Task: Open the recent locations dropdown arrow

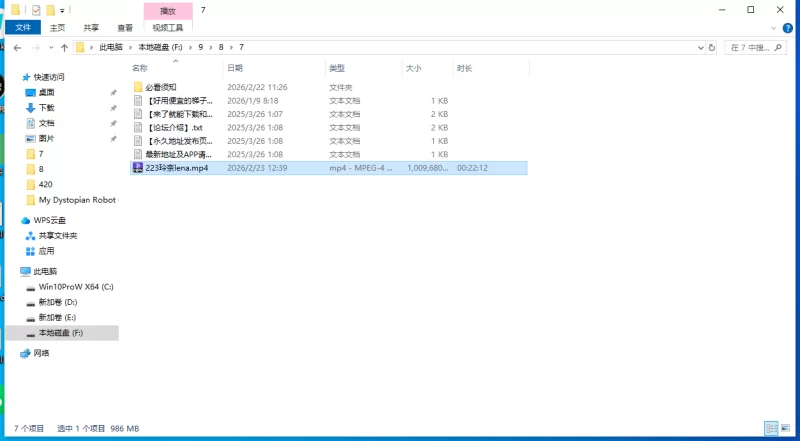Action: (51, 47)
